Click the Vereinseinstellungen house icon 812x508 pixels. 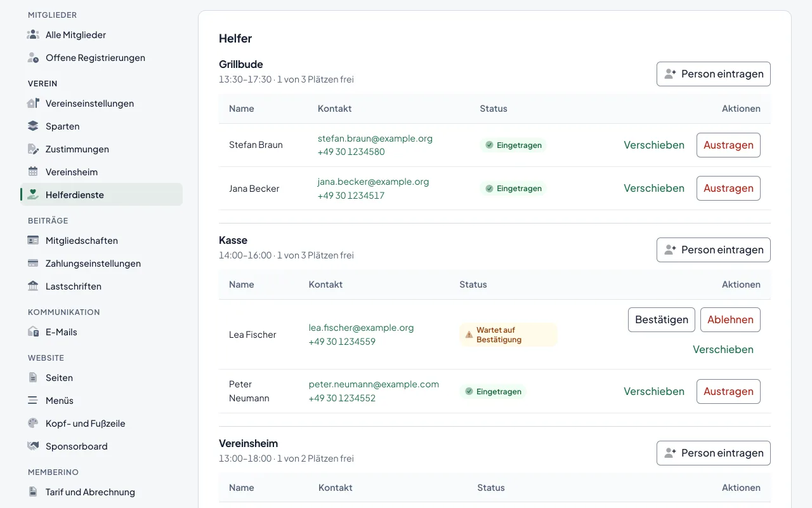click(x=33, y=104)
